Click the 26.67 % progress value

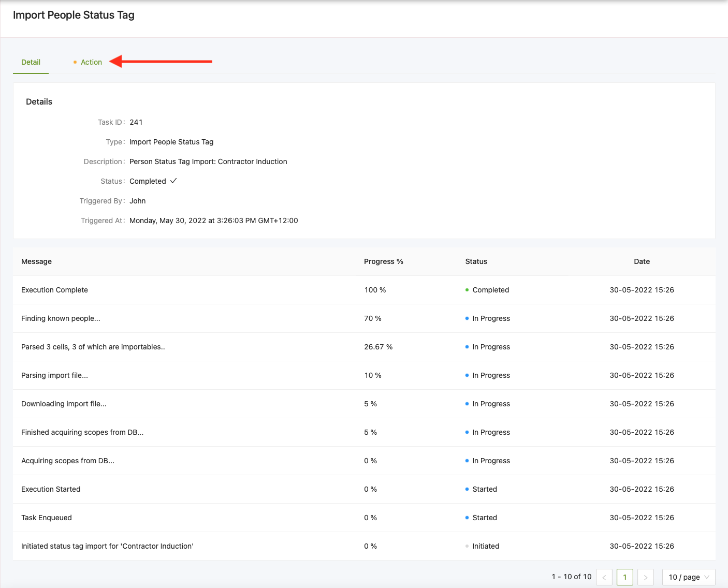coord(378,347)
